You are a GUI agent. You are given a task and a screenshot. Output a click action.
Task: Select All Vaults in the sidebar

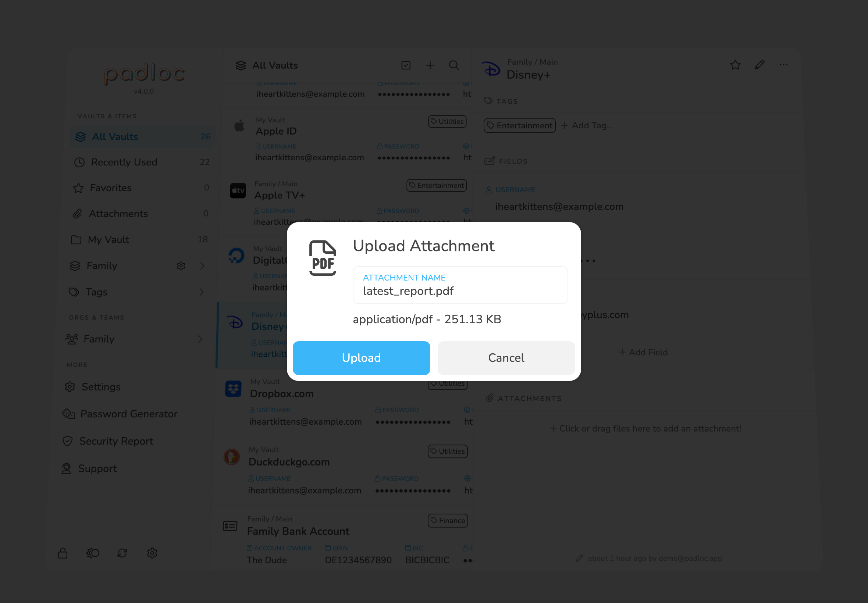[142, 137]
